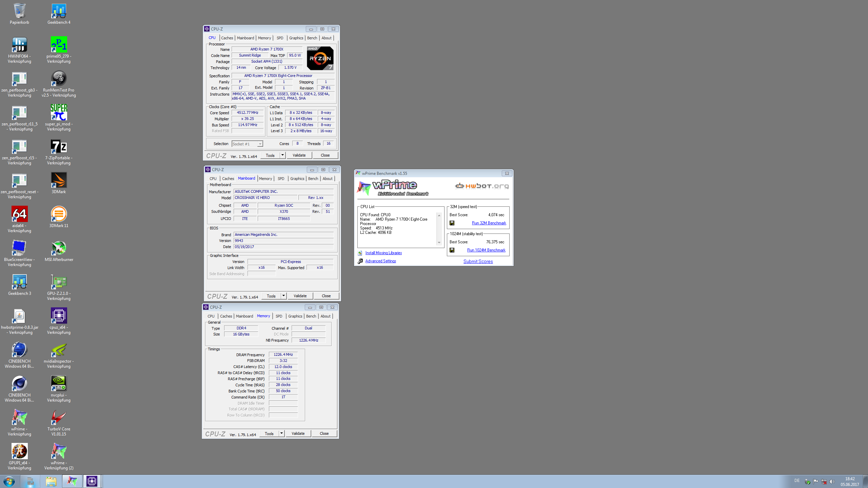Click the Core Voltage value 1.570 V
This screenshot has width=868, height=488.
coord(290,67)
